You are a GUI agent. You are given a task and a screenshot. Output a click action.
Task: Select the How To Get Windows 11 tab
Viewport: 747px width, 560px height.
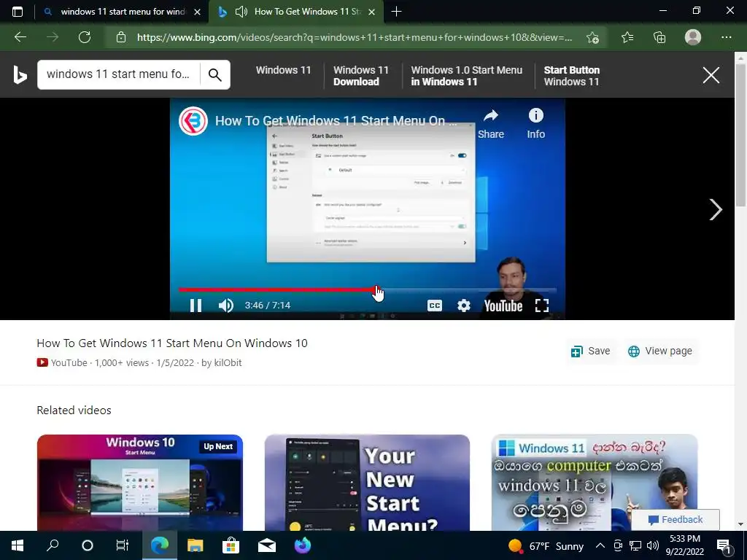click(x=307, y=12)
